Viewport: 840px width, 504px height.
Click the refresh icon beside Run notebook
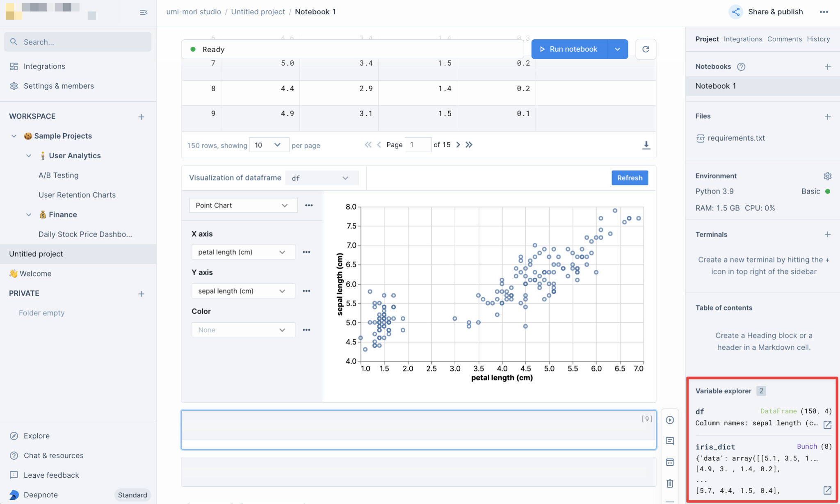[x=646, y=49]
